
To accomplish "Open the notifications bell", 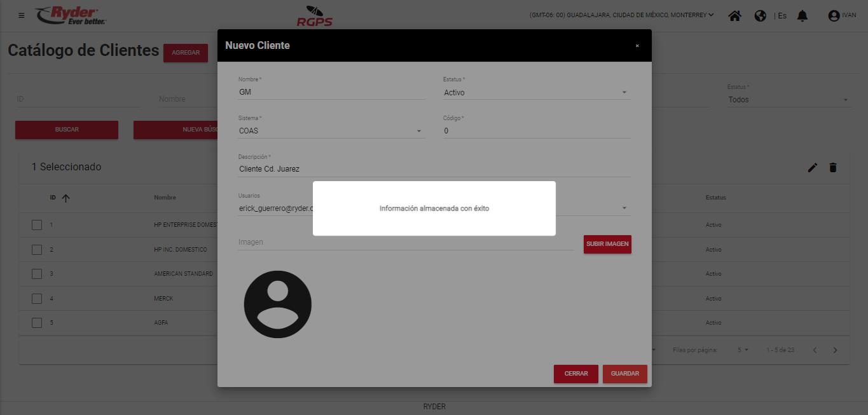I will (x=802, y=16).
